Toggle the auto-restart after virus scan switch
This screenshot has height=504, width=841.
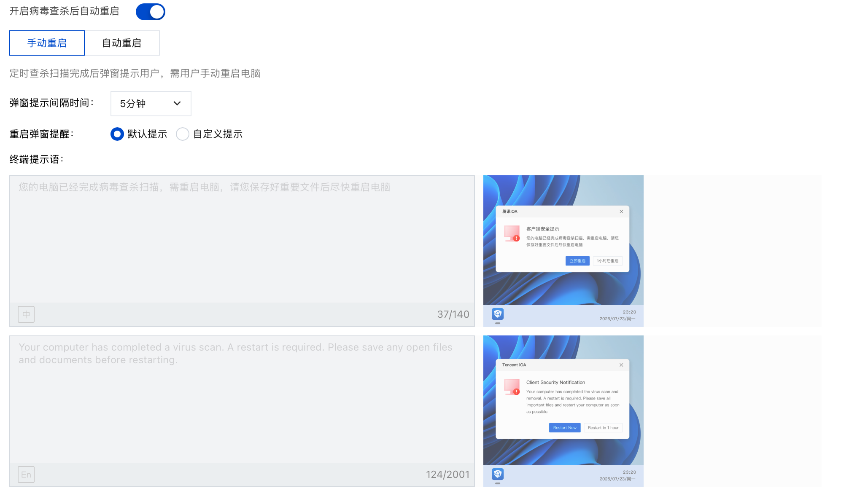150,12
